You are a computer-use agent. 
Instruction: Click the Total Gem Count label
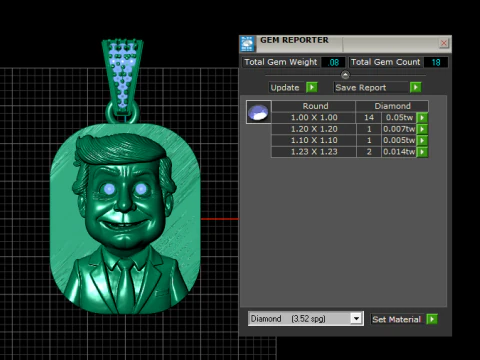(x=386, y=62)
